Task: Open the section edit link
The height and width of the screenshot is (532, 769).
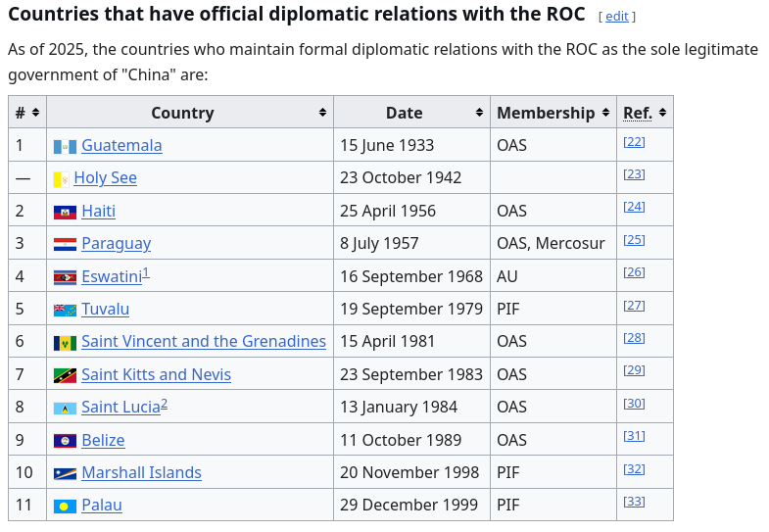Action: (617, 17)
